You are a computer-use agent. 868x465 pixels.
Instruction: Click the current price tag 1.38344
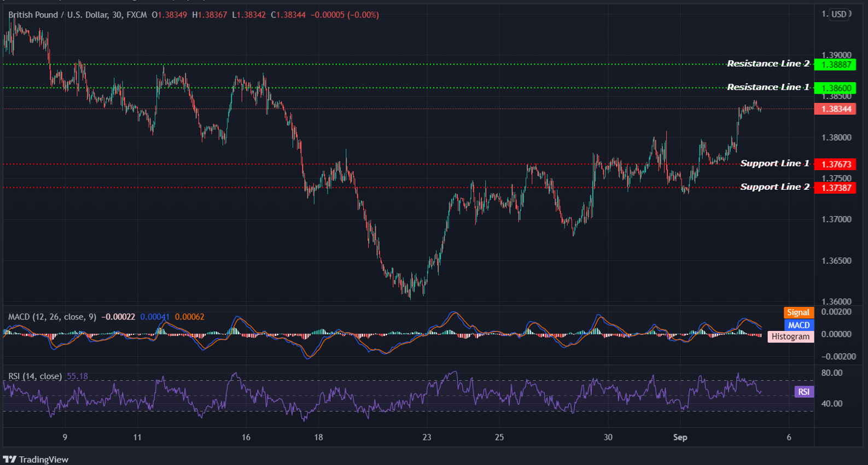pyautogui.click(x=835, y=109)
